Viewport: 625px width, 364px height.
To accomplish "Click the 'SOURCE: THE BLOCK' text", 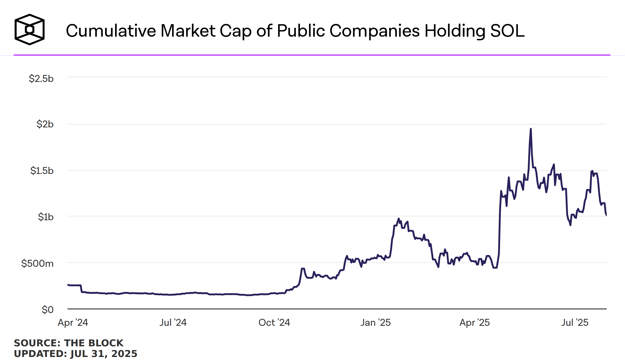I will click(x=69, y=343).
